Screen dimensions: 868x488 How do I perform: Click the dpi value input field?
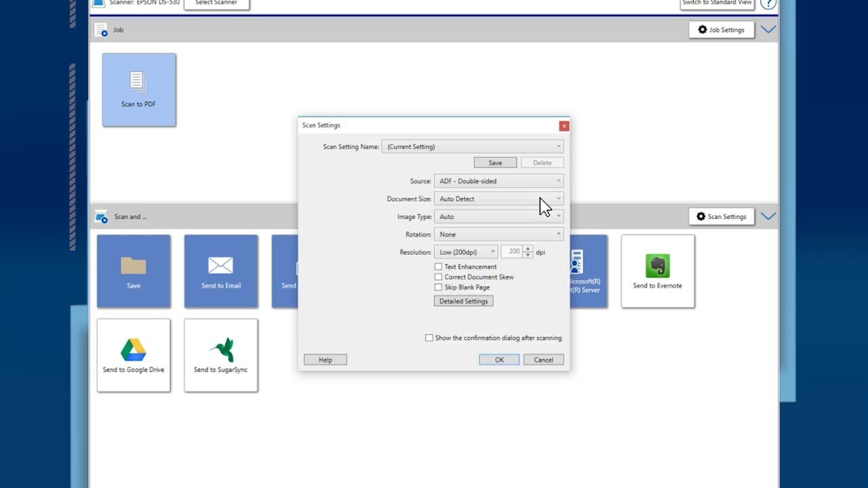coord(513,251)
